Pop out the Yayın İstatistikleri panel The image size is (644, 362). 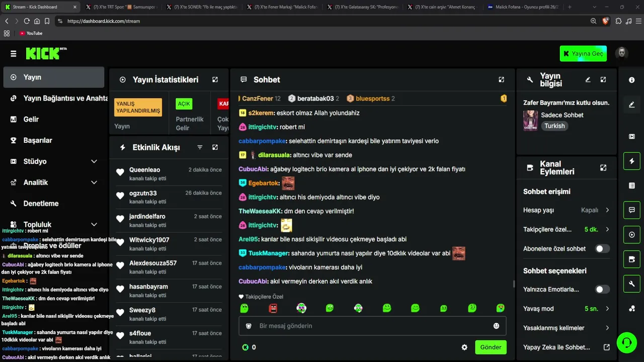[x=215, y=79]
